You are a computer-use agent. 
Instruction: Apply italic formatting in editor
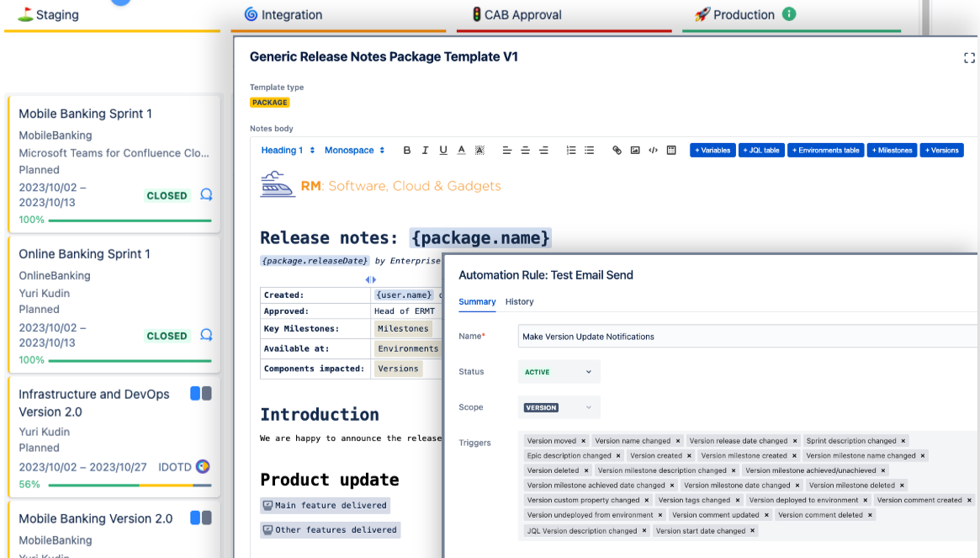pos(425,150)
